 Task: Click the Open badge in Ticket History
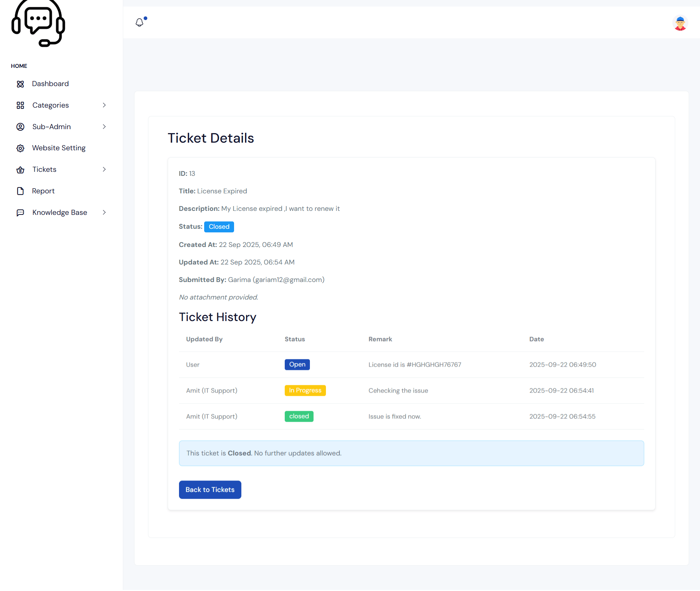click(297, 364)
